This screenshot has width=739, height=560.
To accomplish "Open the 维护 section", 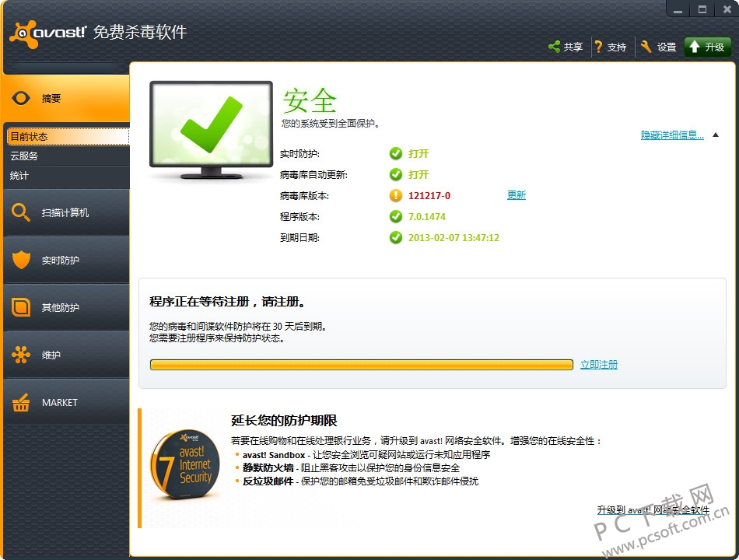I will click(66, 355).
